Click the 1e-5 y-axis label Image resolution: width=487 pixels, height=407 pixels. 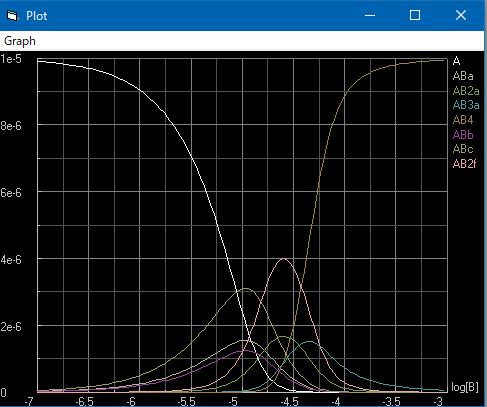coord(11,59)
